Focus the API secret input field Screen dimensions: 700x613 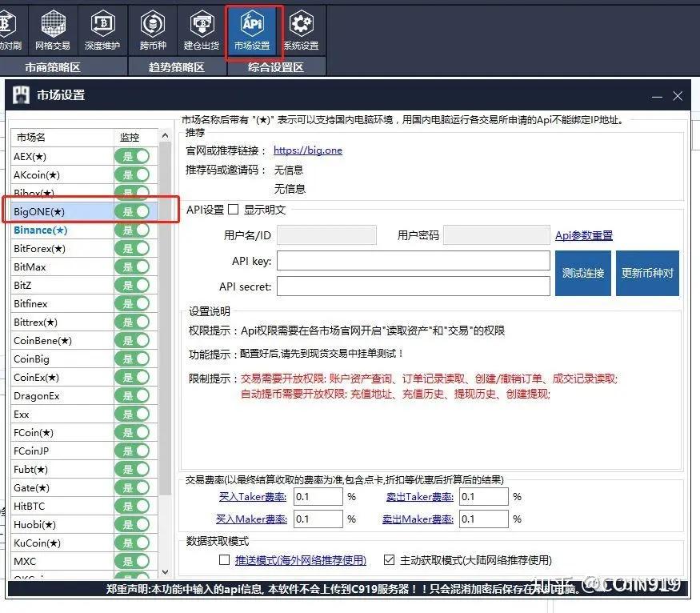click(x=414, y=286)
